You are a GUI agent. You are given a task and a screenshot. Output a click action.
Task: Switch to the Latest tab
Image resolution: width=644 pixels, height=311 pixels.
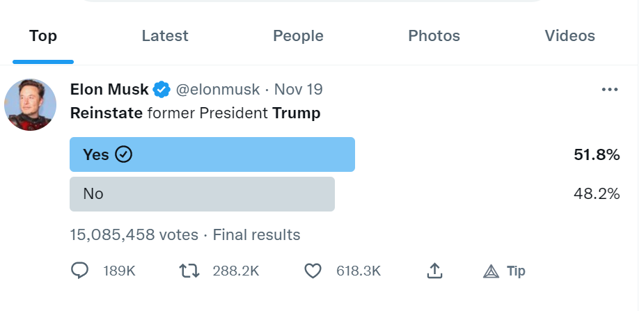pos(165,35)
